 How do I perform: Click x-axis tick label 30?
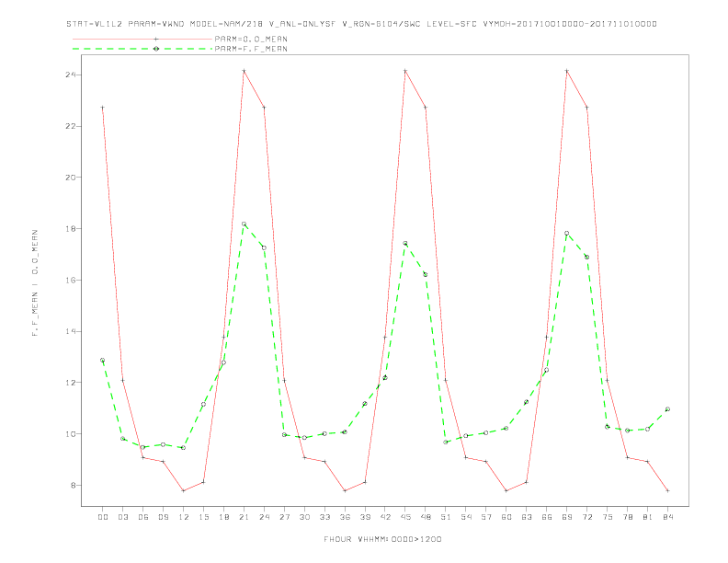point(304,517)
